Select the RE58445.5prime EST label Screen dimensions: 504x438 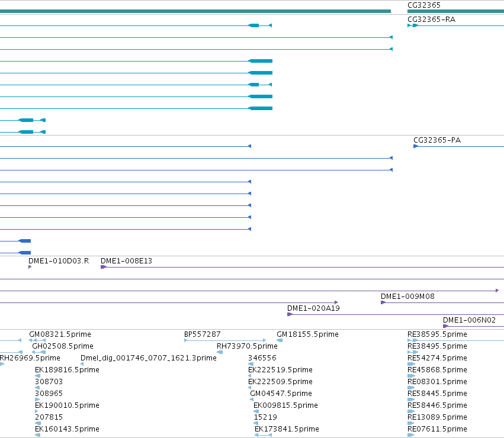pos(437,394)
